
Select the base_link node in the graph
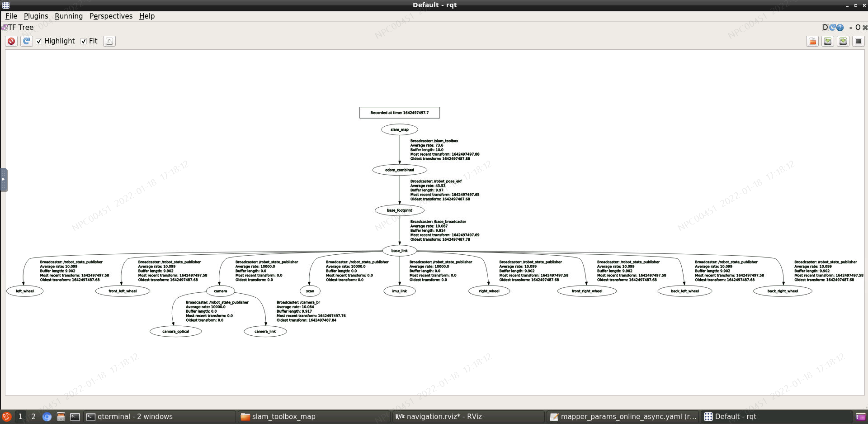coord(399,250)
